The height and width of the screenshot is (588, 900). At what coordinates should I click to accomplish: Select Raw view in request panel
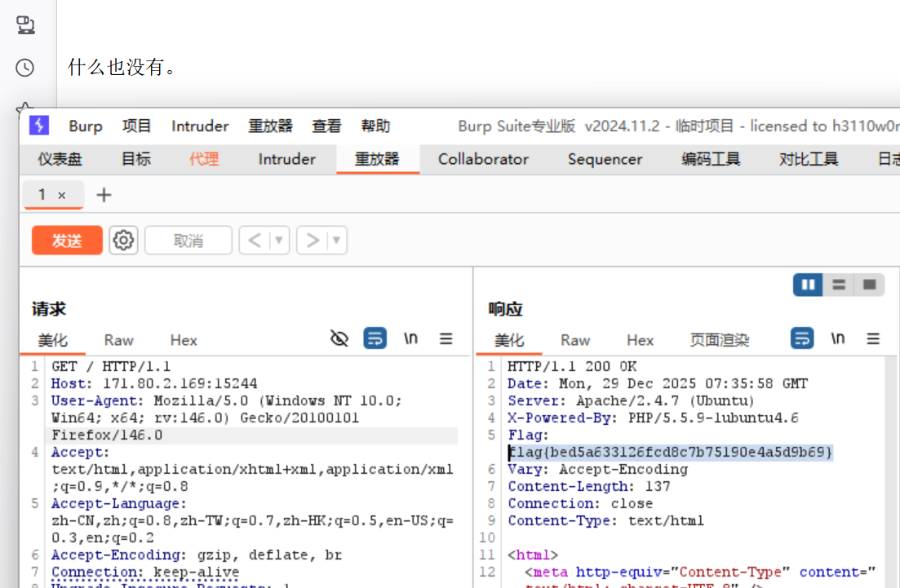tap(119, 341)
